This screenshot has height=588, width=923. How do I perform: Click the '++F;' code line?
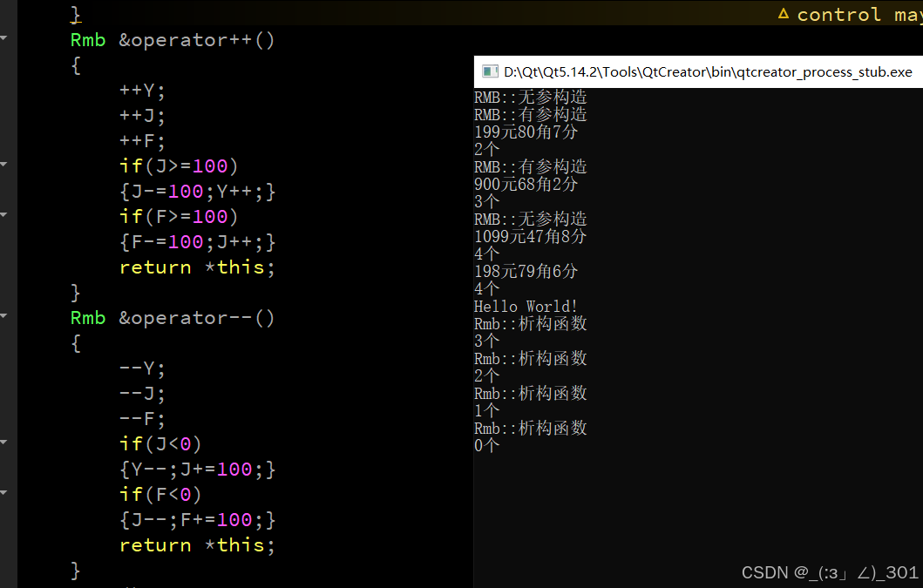click(142, 141)
